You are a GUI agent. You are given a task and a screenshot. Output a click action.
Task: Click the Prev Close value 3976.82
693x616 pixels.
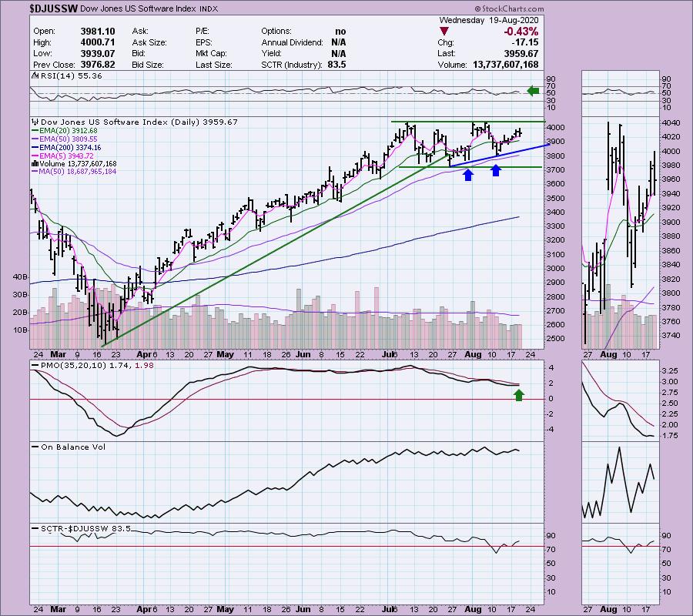(x=98, y=65)
